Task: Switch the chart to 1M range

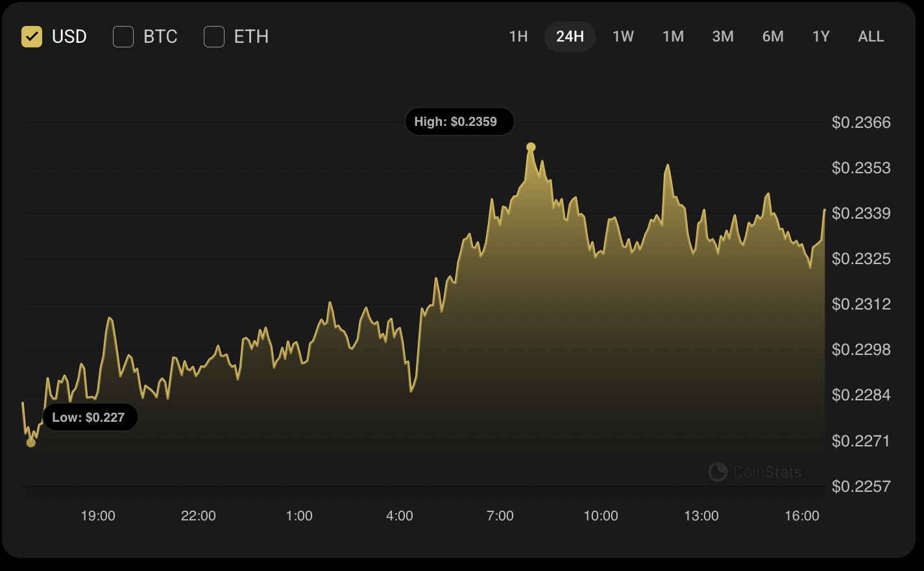Action: click(673, 37)
